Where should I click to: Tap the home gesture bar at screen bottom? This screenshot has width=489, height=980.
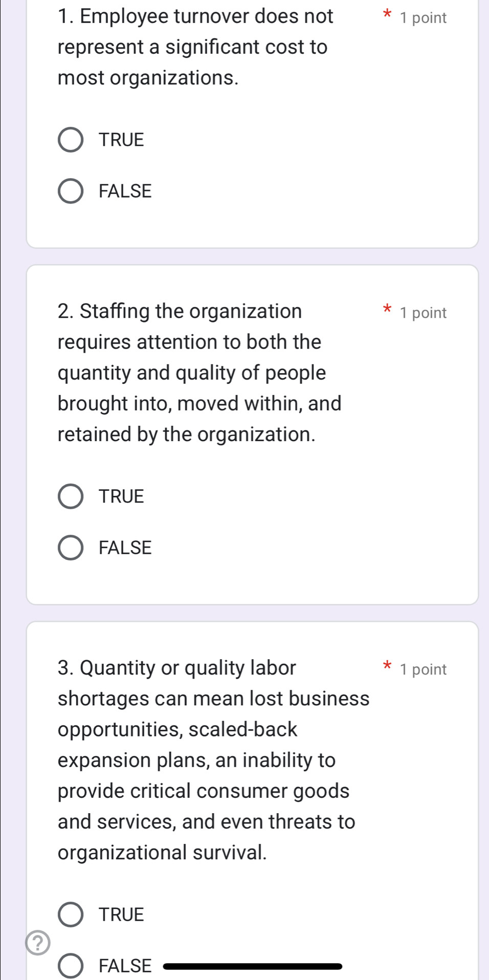[252, 966]
